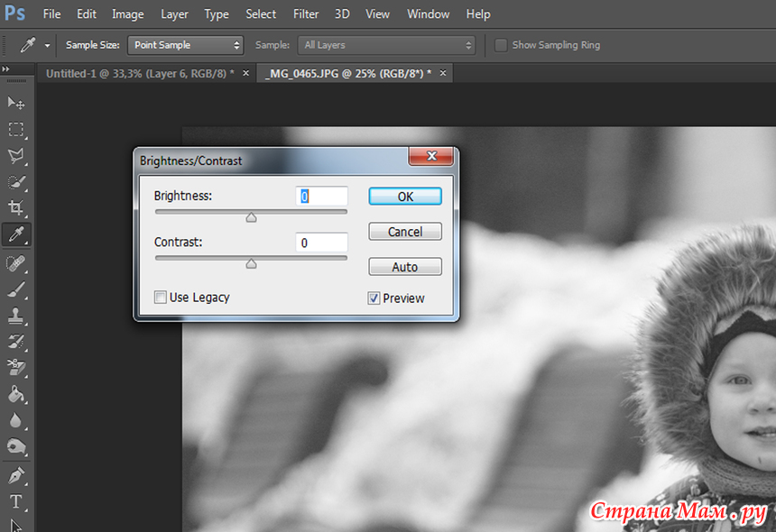Open the Edit menu
The height and width of the screenshot is (532, 776).
(87, 14)
